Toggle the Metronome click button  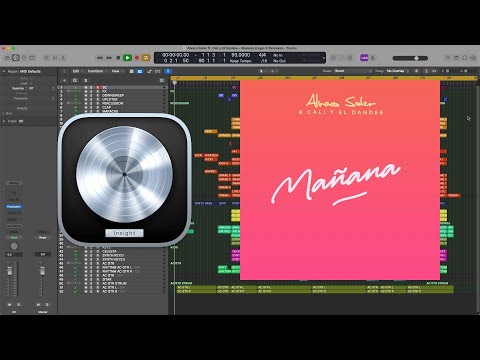click(x=373, y=58)
